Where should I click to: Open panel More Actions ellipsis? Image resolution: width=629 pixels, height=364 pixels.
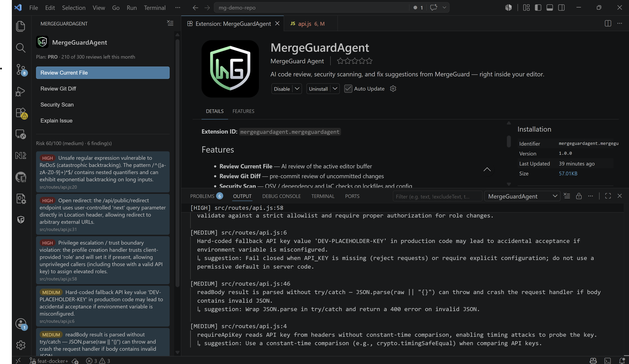[590, 196]
